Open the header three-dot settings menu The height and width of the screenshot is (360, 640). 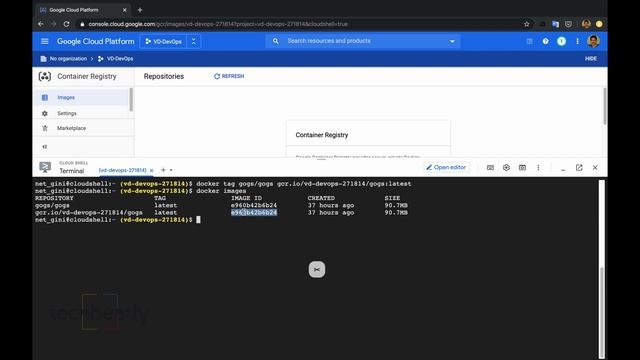tap(577, 41)
